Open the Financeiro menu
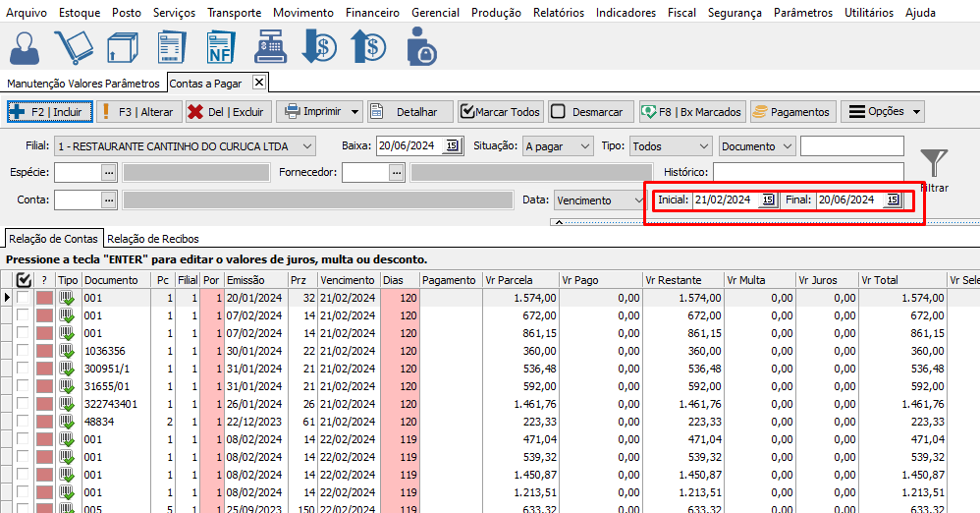 pyautogui.click(x=372, y=13)
